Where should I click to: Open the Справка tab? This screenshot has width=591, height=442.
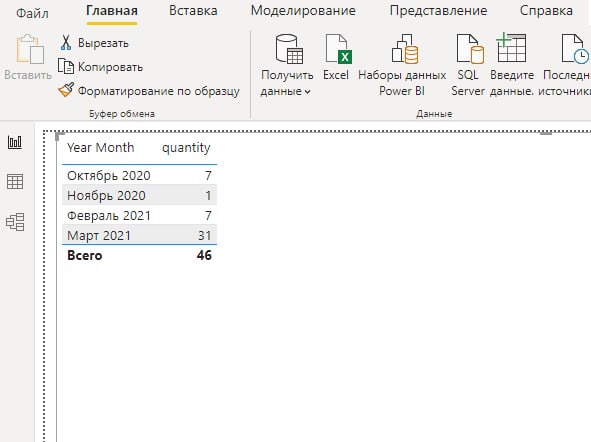546,11
